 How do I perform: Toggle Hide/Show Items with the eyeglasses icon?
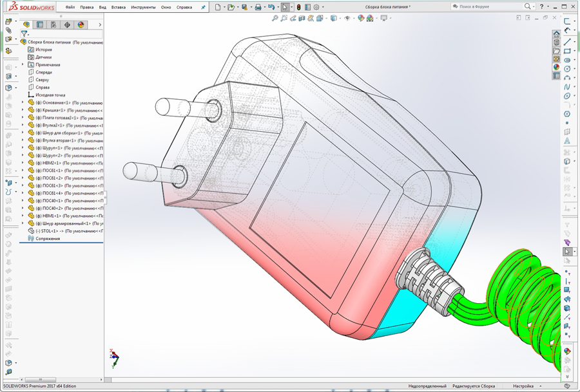point(348,19)
